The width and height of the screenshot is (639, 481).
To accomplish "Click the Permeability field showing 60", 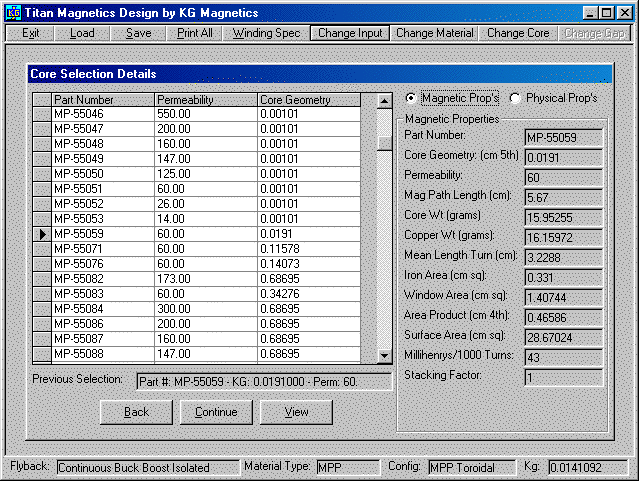I will pos(564,178).
